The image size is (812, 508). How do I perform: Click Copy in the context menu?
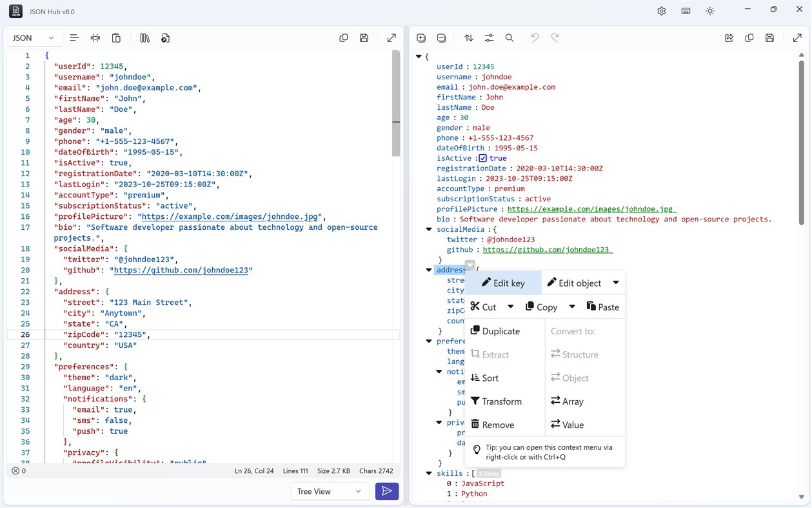coord(541,307)
